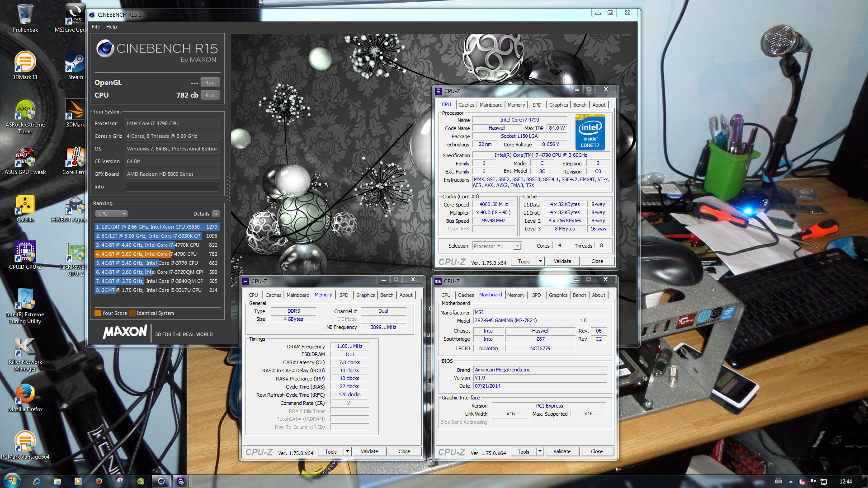868x488 pixels.
Task: Click Validate in the top CPU-Z window
Action: pos(562,261)
